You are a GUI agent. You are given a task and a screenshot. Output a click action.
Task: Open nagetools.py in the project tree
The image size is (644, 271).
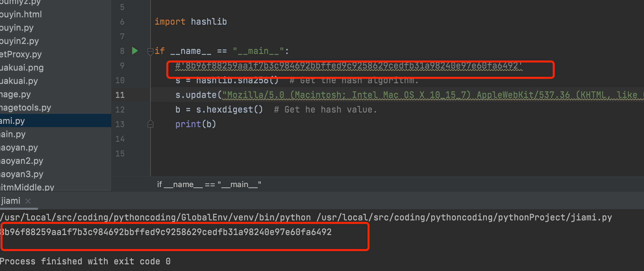pos(25,108)
